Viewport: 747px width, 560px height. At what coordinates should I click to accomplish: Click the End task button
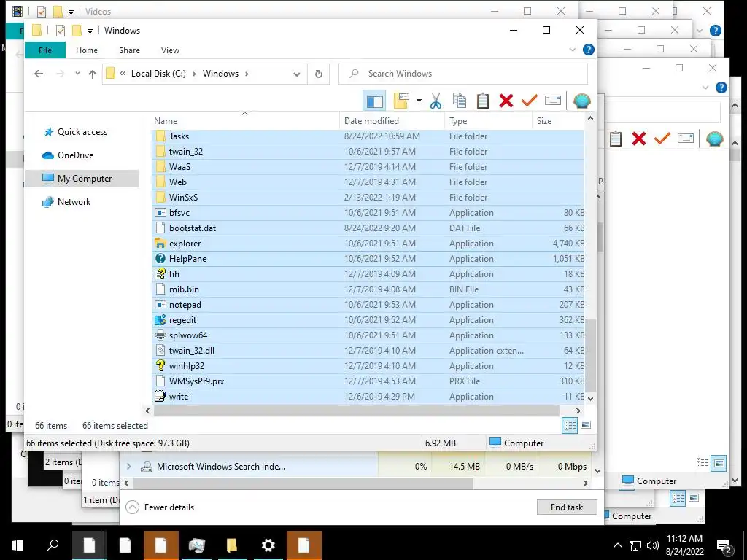[567, 507]
